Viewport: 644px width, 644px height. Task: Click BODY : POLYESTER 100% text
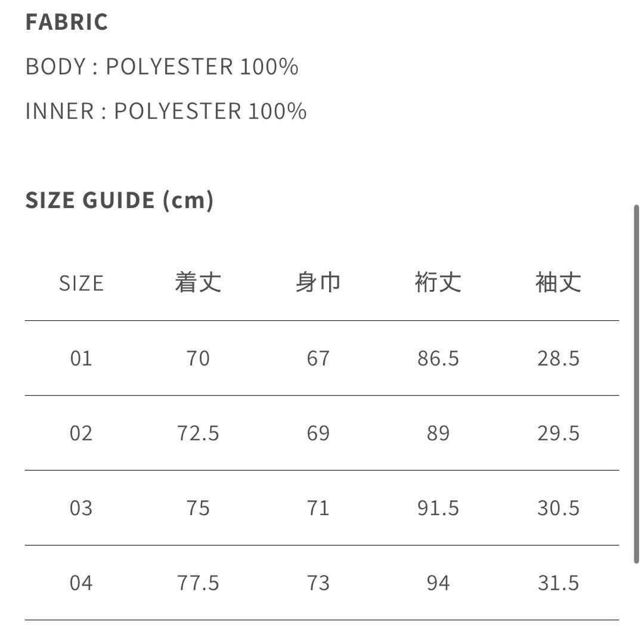pos(162,67)
